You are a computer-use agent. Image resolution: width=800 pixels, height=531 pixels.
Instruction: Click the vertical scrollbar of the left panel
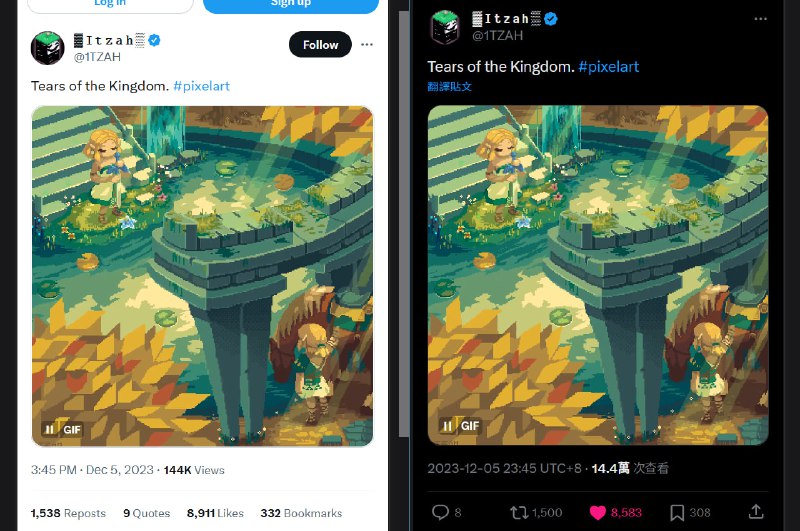[404, 224]
